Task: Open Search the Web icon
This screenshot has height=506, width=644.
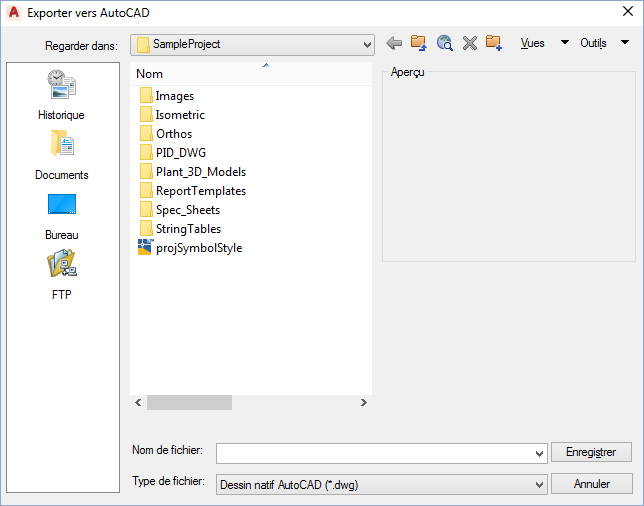Action: [444, 43]
